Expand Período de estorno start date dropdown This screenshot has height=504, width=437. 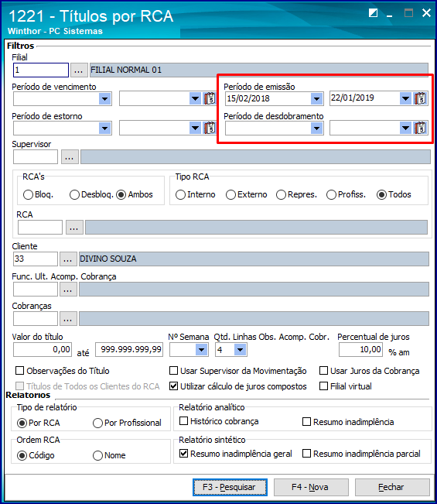pos(104,129)
